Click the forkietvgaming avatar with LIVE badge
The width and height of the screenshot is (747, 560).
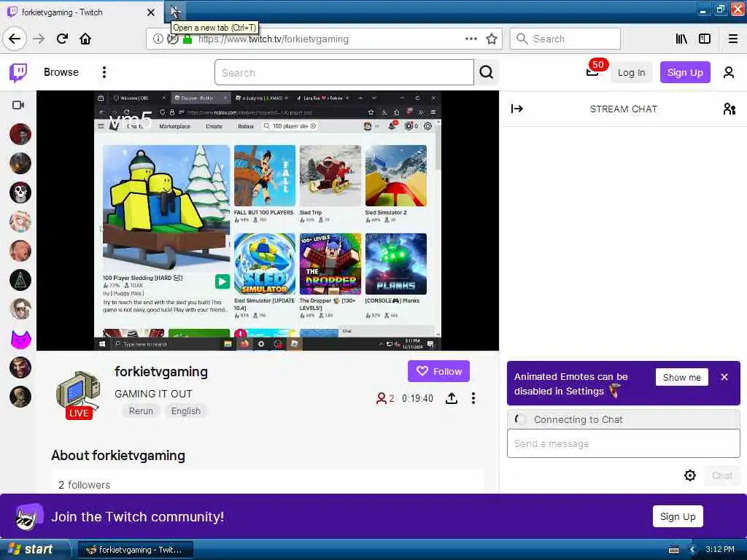(x=79, y=394)
